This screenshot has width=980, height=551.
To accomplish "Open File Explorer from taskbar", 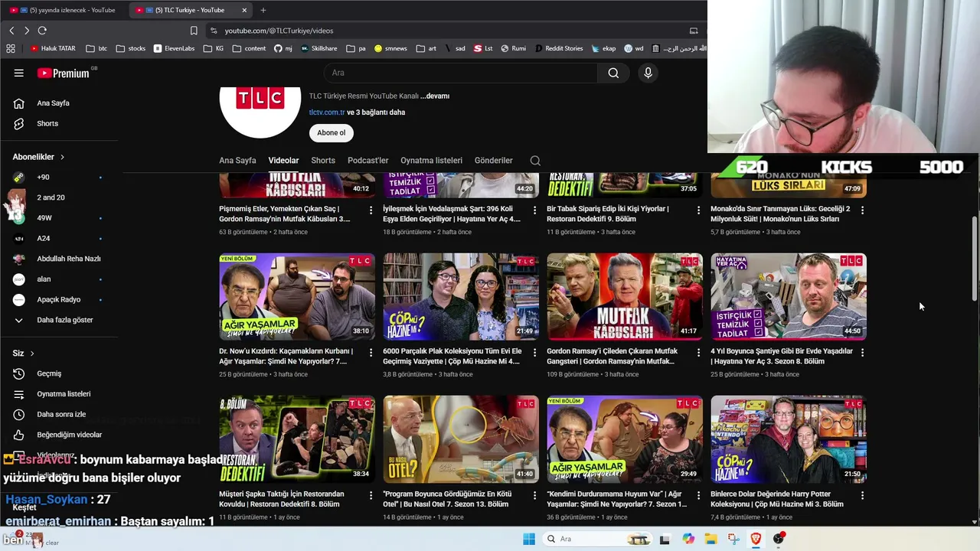I will click(711, 539).
